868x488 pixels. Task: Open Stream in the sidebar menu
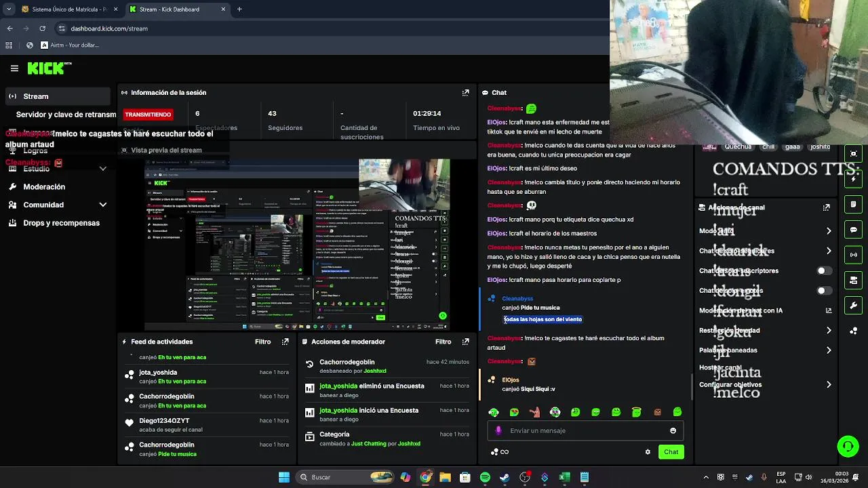click(x=58, y=96)
